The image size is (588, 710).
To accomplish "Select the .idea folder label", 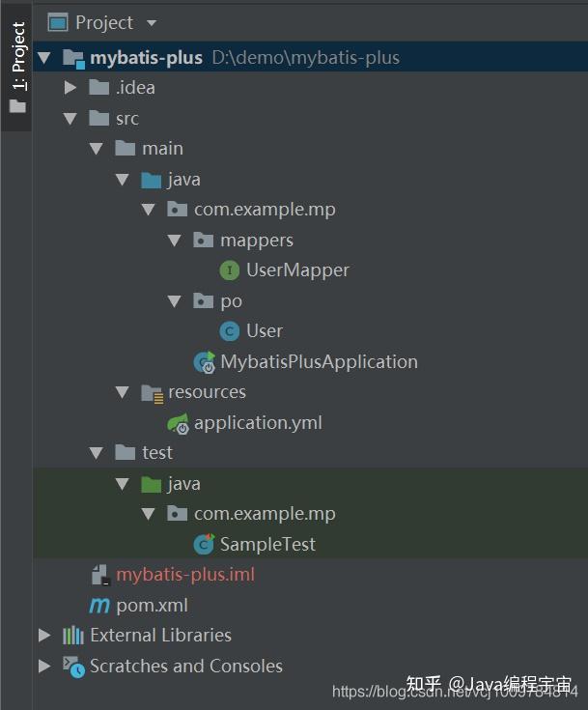I will pyautogui.click(x=135, y=87).
